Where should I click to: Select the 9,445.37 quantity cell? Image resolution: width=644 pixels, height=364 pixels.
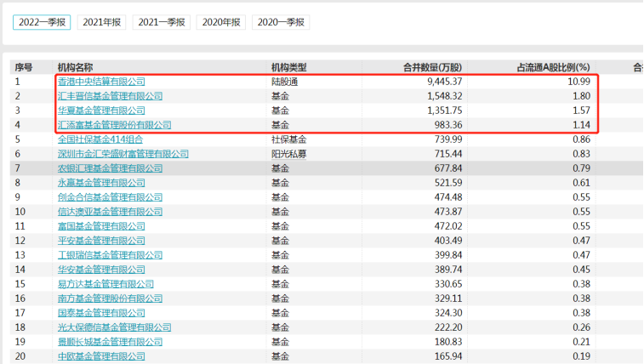(445, 82)
